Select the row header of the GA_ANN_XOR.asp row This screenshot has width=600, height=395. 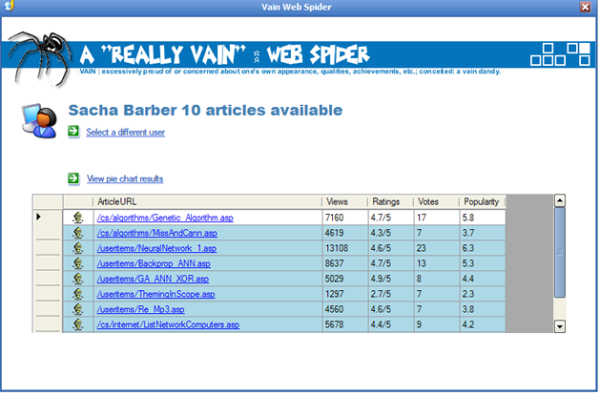[x=47, y=279]
